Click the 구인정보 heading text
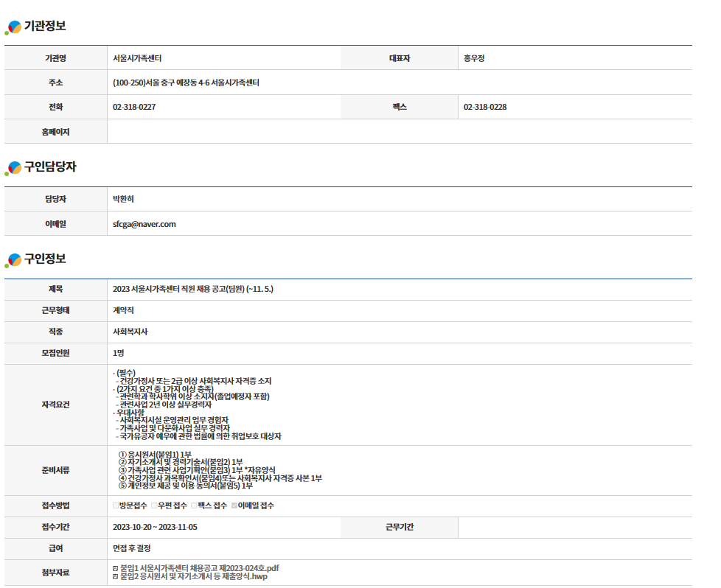 click(45, 259)
